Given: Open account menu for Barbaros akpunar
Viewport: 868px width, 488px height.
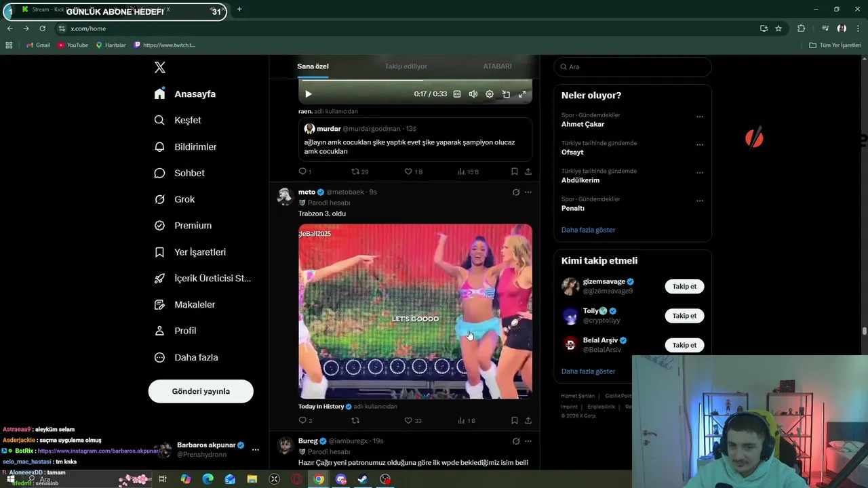Looking at the screenshot, I should click(x=255, y=449).
